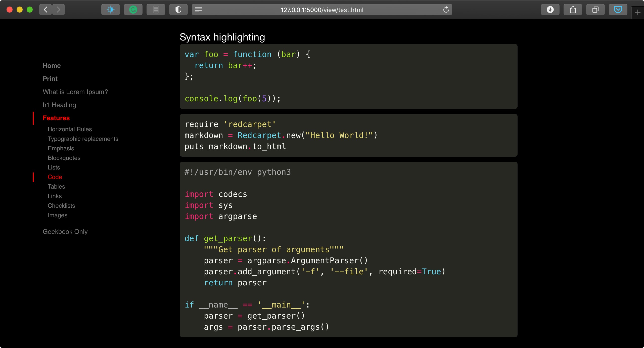The height and width of the screenshot is (348, 644).
Task: Click the import argparse line
Action: coord(221,216)
